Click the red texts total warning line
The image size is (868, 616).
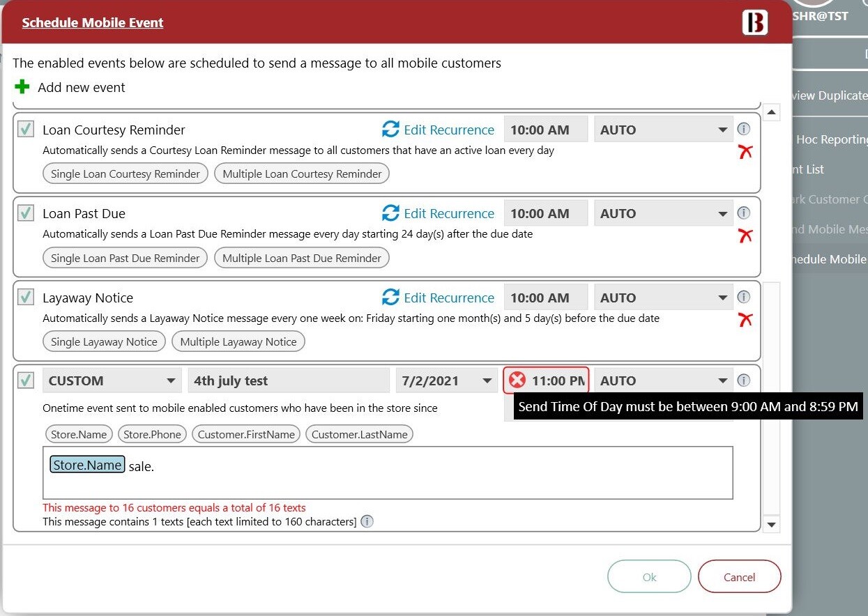(174, 508)
